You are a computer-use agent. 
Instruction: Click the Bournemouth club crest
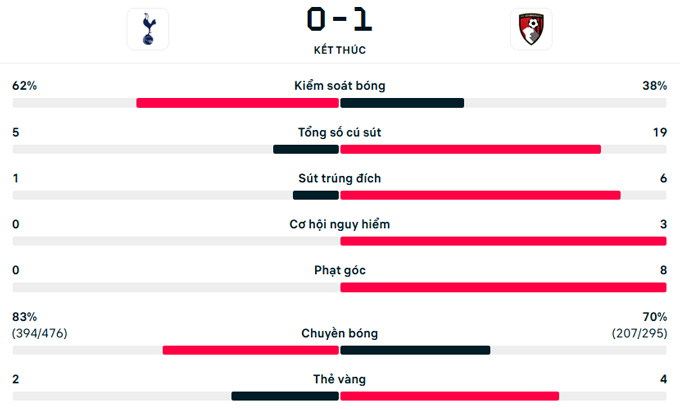[x=530, y=29]
